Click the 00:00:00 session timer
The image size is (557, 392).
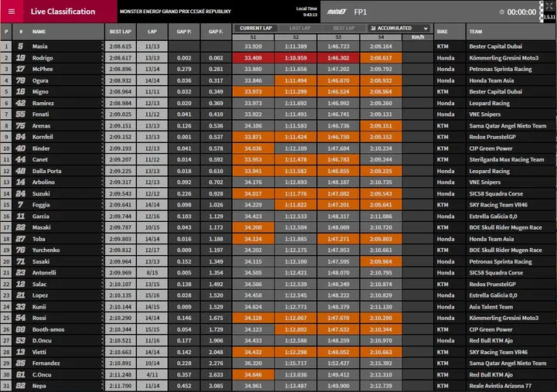[x=521, y=12]
